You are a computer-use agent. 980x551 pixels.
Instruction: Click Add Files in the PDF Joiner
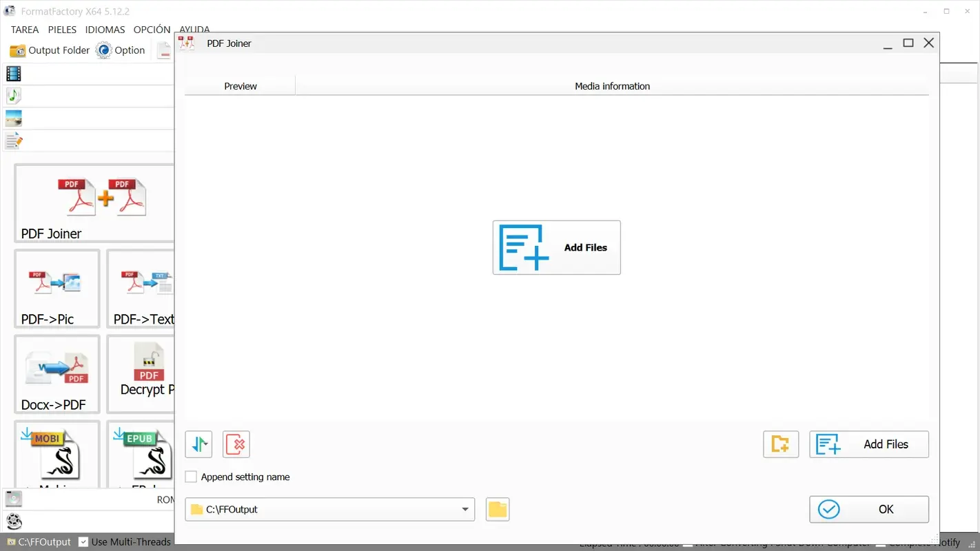point(869,444)
